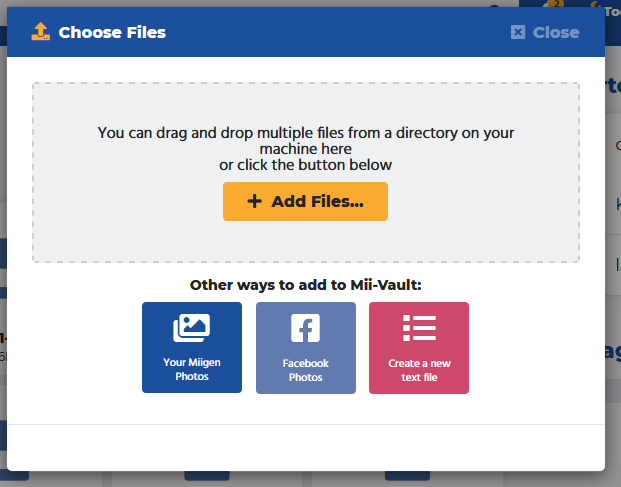
Task: Click the orange upload icon in header
Action: (40, 32)
